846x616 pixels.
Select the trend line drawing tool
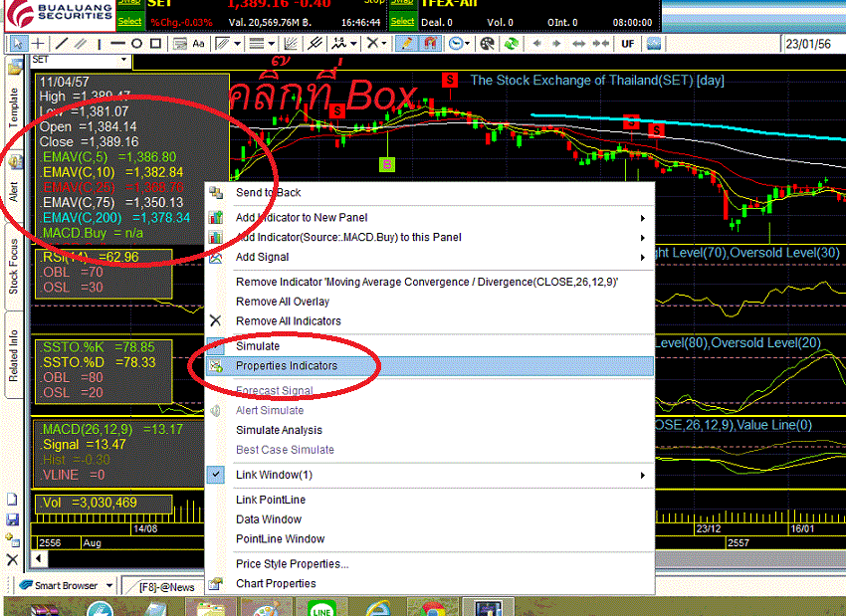(x=62, y=44)
